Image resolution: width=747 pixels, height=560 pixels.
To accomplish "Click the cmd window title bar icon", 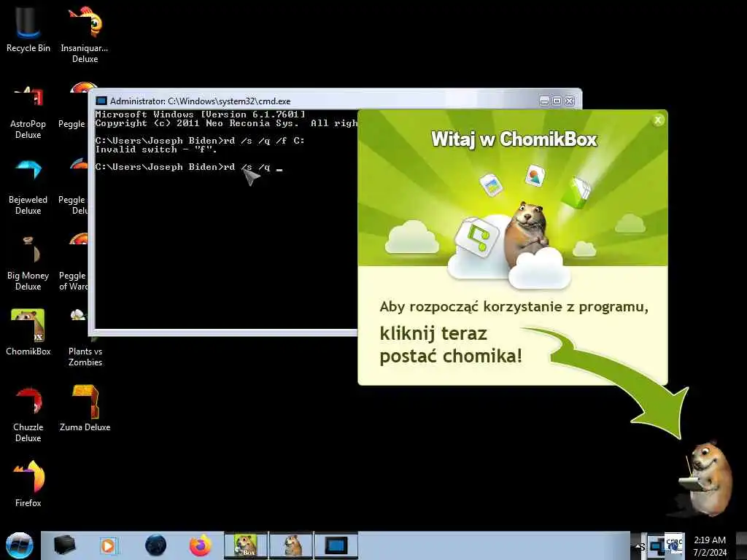I will tap(101, 101).
